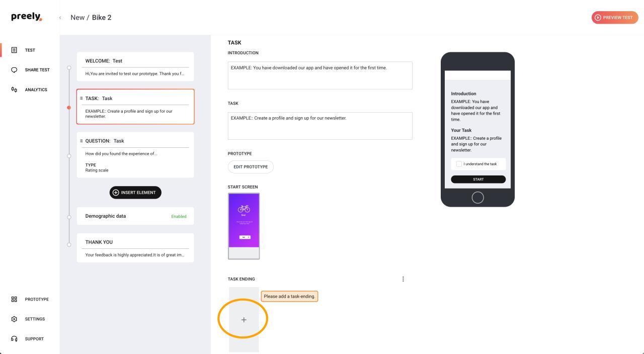Screen dimensions: 644x354
Task: Click the preely logo
Action: (27, 18)
